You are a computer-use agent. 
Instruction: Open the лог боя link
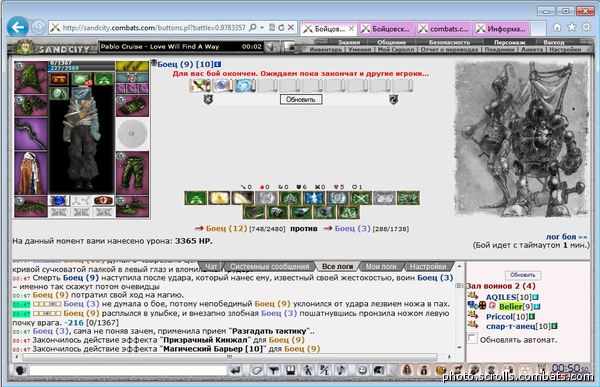tap(566, 237)
